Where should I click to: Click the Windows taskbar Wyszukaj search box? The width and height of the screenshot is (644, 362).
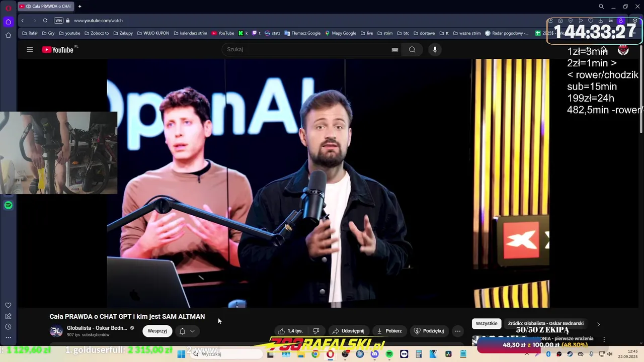pos(226,354)
